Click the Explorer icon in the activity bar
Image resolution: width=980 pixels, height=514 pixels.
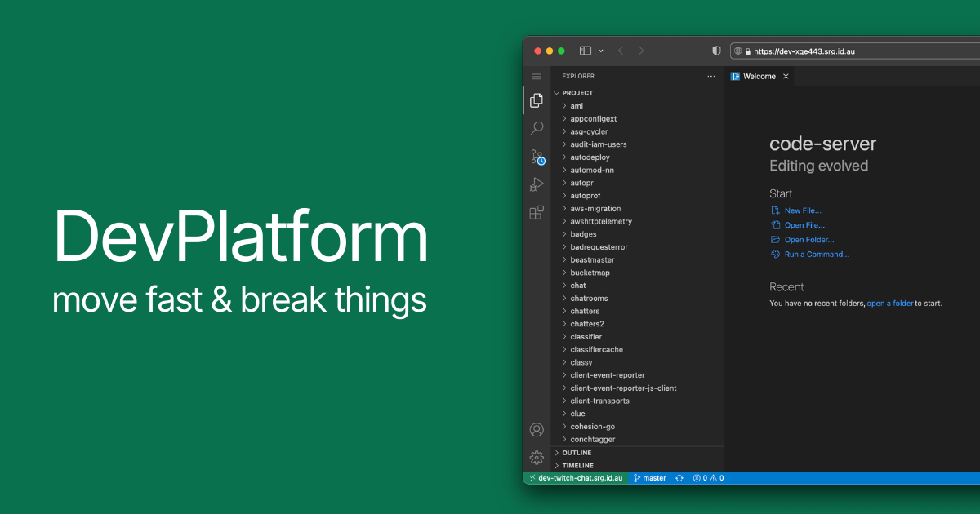[x=537, y=100]
